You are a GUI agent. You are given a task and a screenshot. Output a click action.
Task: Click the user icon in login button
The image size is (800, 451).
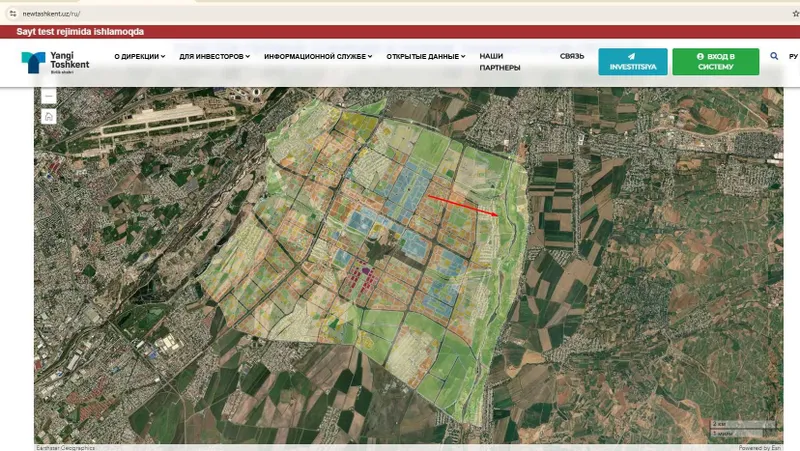[700, 57]
